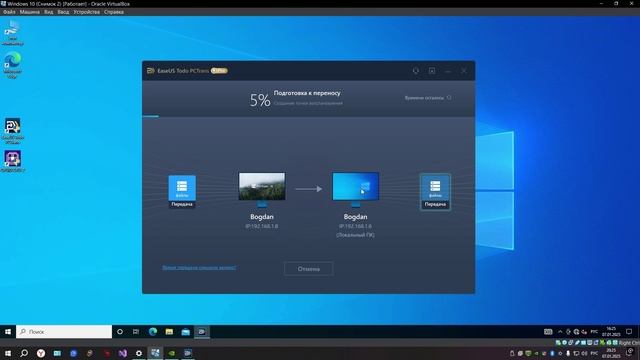This screenshot has width=640, height=360.
Task: Open Task View in guest taskbar
Action: coord(136,332)
